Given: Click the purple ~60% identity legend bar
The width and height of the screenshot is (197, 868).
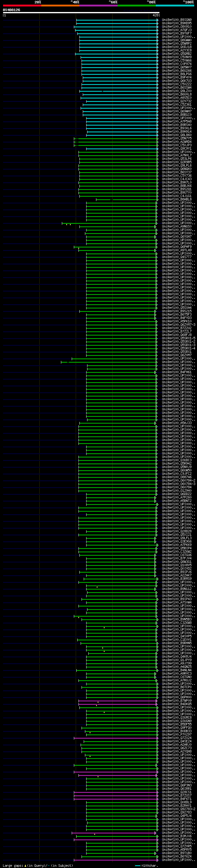Looking at the screenshot, I should point(99,6).
